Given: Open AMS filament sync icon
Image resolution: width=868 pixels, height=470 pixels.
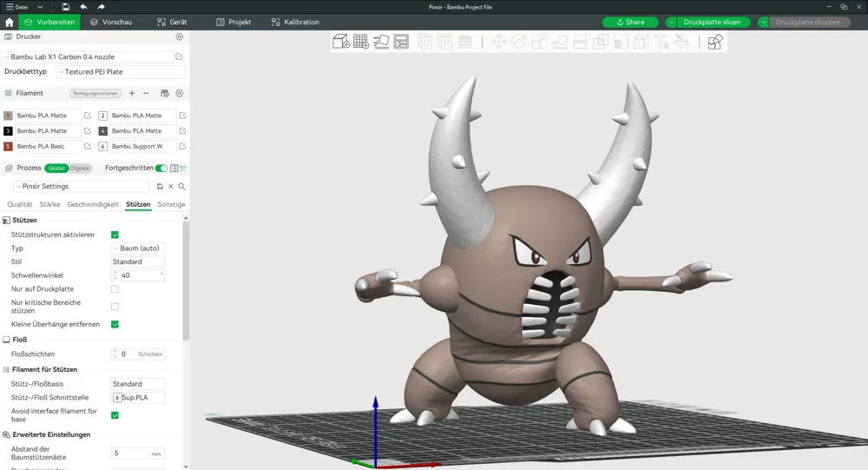Looking at the screenshot, I should [164, 93].
